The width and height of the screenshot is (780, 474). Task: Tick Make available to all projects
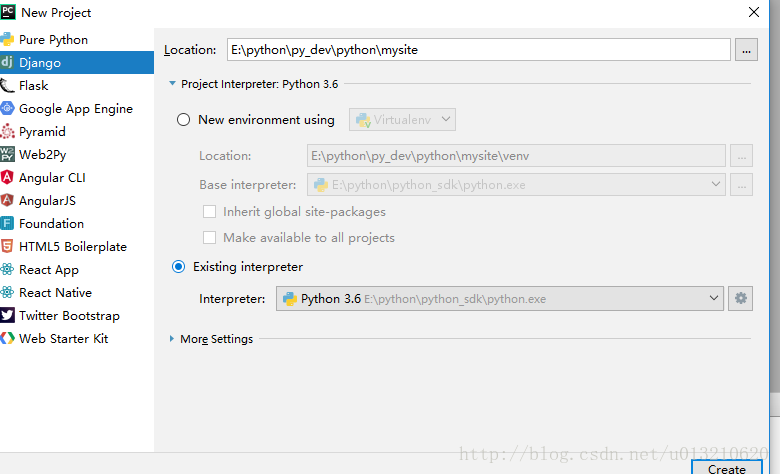click(209, 238)
